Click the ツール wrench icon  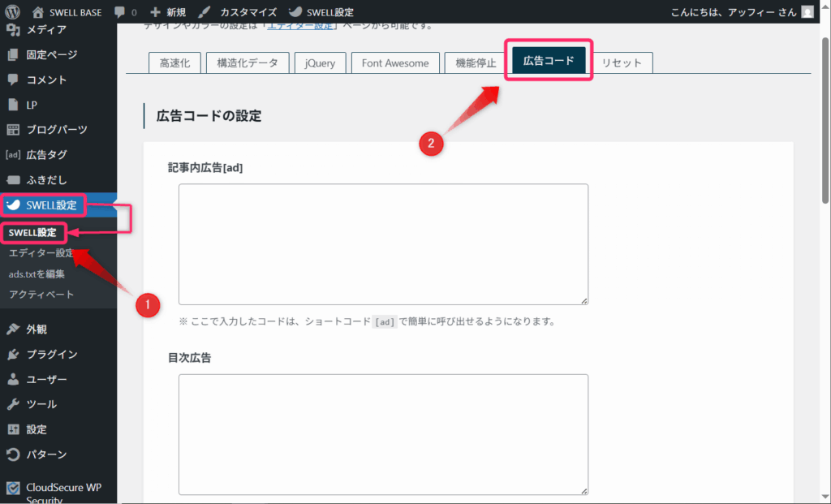click(x=13, y=404)
